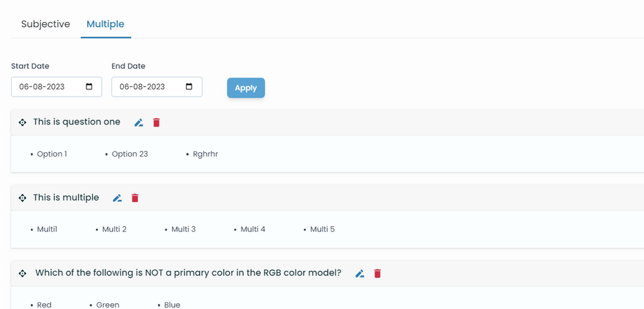644x309 pixels.
Task: Edit the RGB color model question
Action: 359,274
